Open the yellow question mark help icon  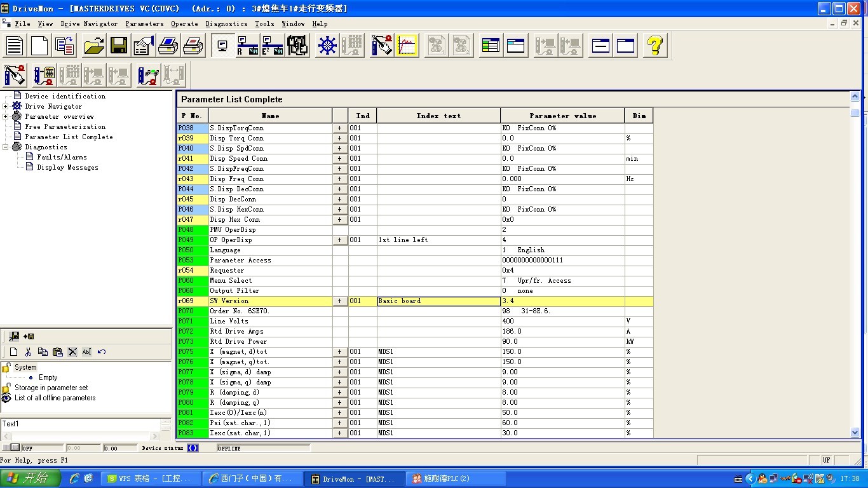(654, 46)
